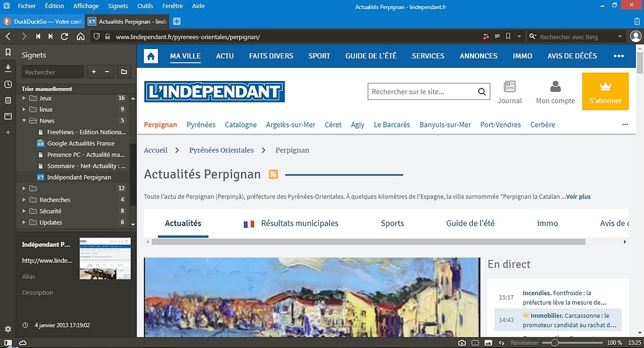Open a new tab with plus button
This screenshot has height=348, width=644.
[177, 21]
